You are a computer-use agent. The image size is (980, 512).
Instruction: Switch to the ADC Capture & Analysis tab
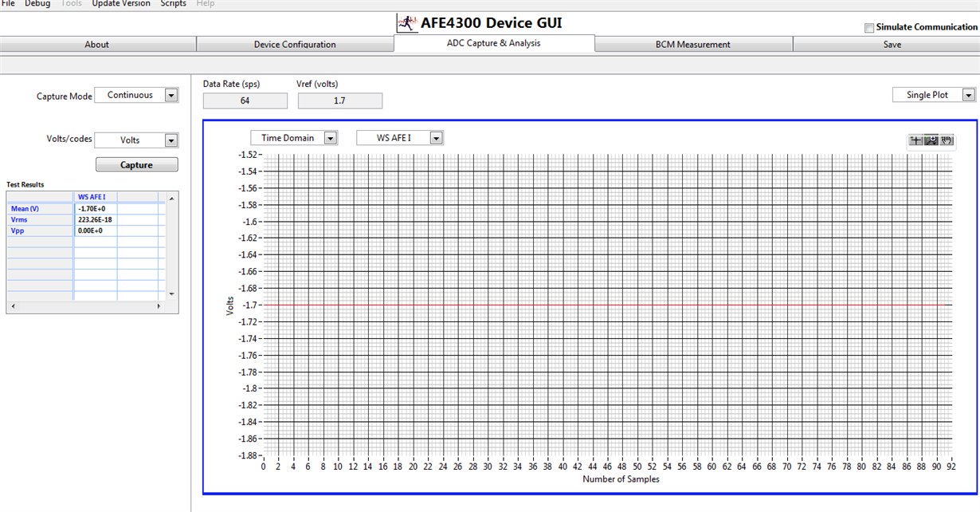[x=494, y=43]
